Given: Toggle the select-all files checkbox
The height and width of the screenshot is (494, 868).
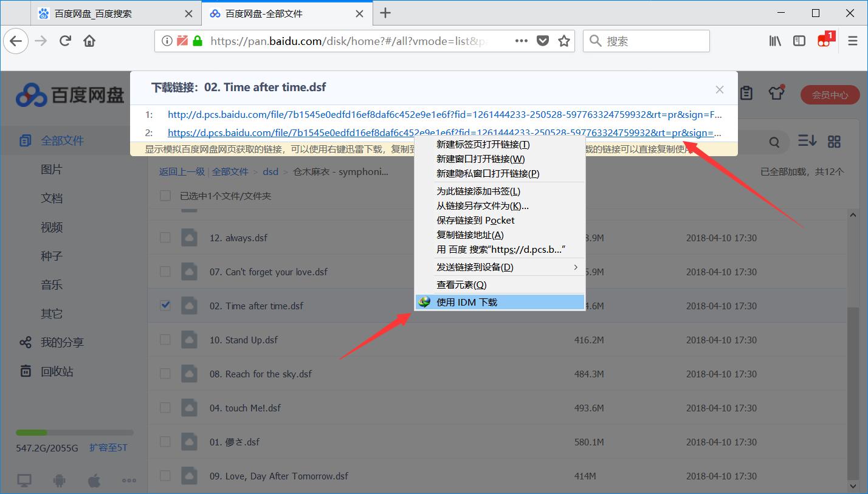Looking at the screenshot, I should 165,196.
